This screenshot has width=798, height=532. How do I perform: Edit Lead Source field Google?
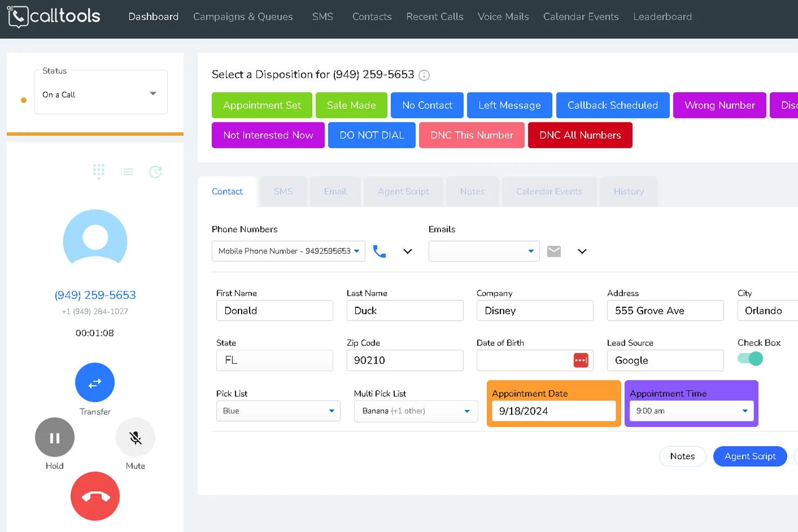(x=665, y=360)
